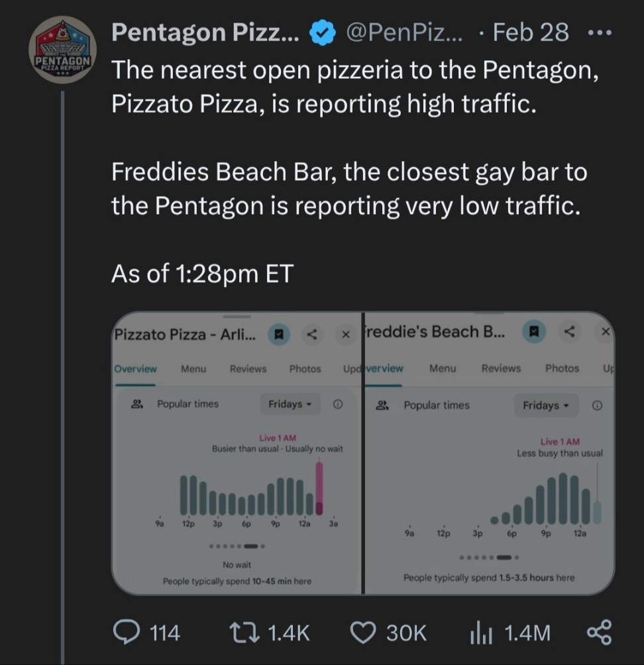This screenshot has width=644, height=665.
Task: Like the tweet with heart icon
Action: (362, 633)
